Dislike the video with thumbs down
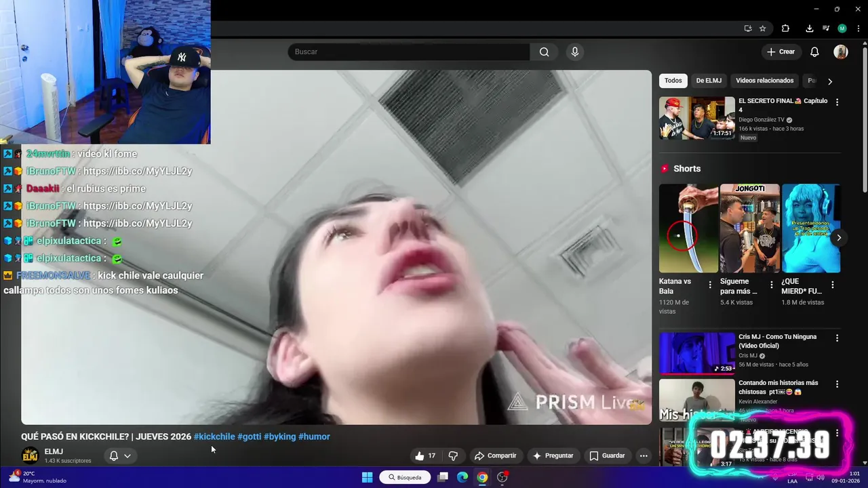The image size is (868, 488). click(x=453, y=456)
